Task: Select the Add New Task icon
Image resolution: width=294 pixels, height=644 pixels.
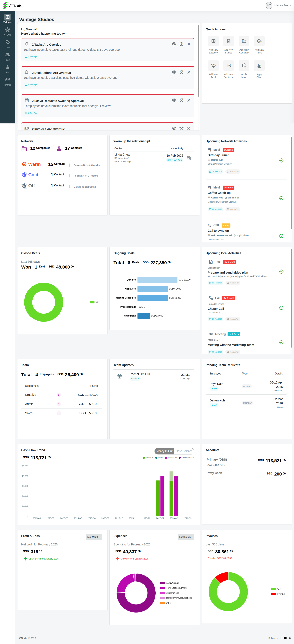Action: pyautogui.click(x=259, y=41)
